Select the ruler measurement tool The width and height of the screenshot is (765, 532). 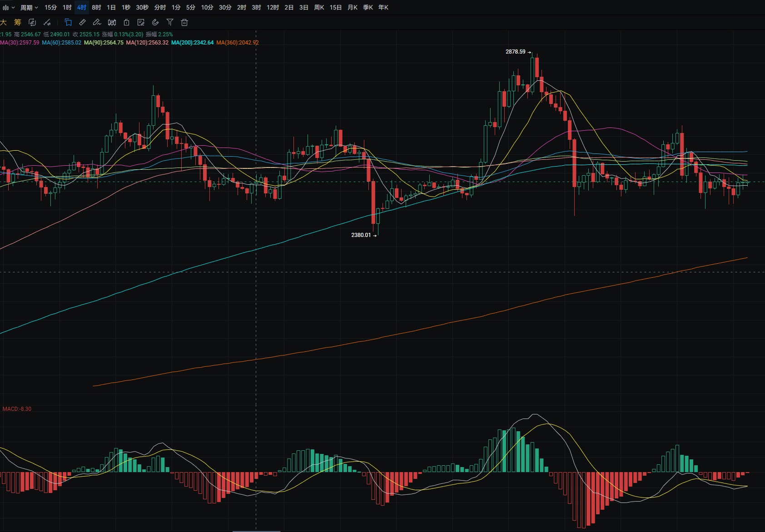tap(82, 22)
